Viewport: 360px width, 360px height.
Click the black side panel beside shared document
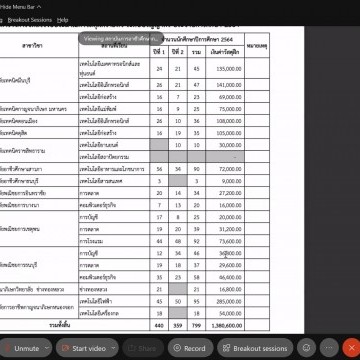point(332,180)
